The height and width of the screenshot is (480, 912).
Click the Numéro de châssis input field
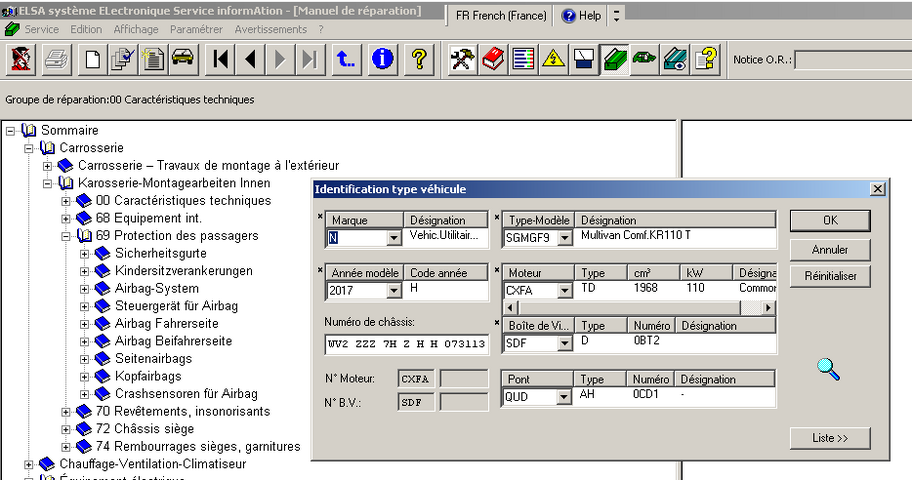(x=407, y=344)
